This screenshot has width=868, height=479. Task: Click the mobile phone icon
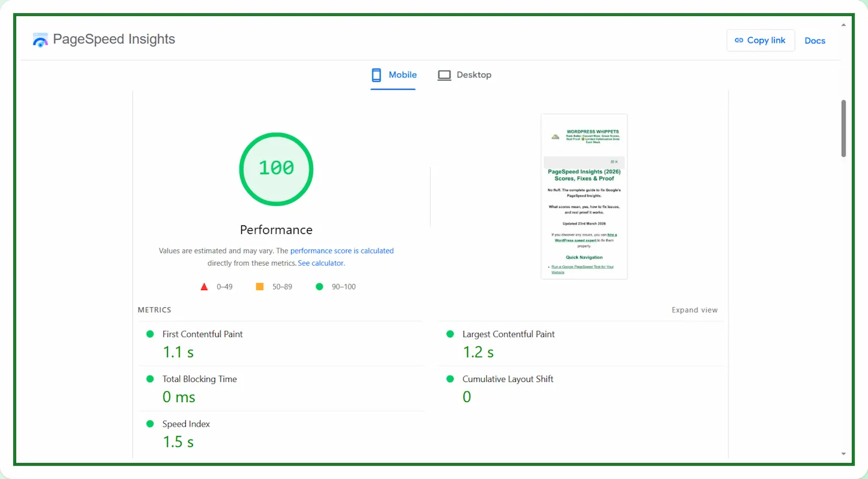[376, 75]
